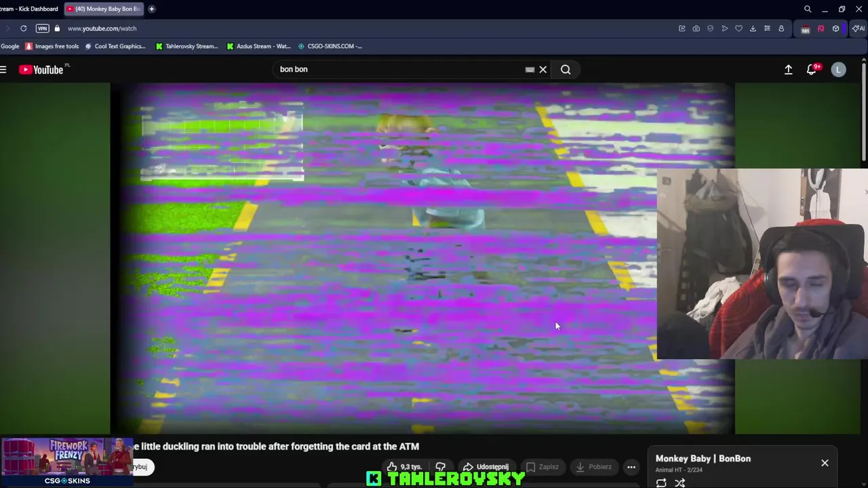The image size is (868, 488).
Task: Reload the page with the refresh icon
Action: [23, 28]
